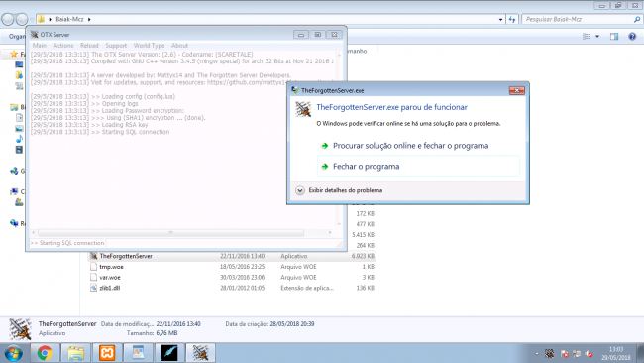Viewport: 644px width, 363px height.
Task: Switch to OTX Server taskbar button
Action: (x=200, y=353)
